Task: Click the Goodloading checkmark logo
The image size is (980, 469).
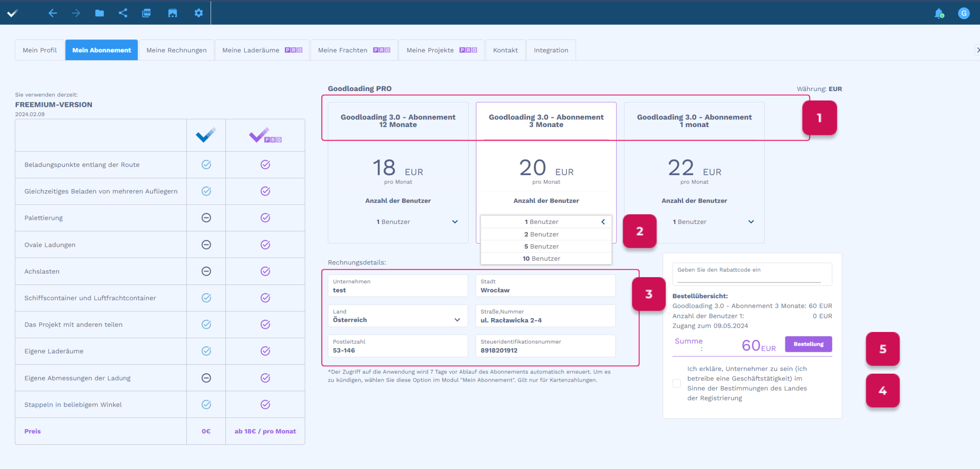Action: point(13,13)
